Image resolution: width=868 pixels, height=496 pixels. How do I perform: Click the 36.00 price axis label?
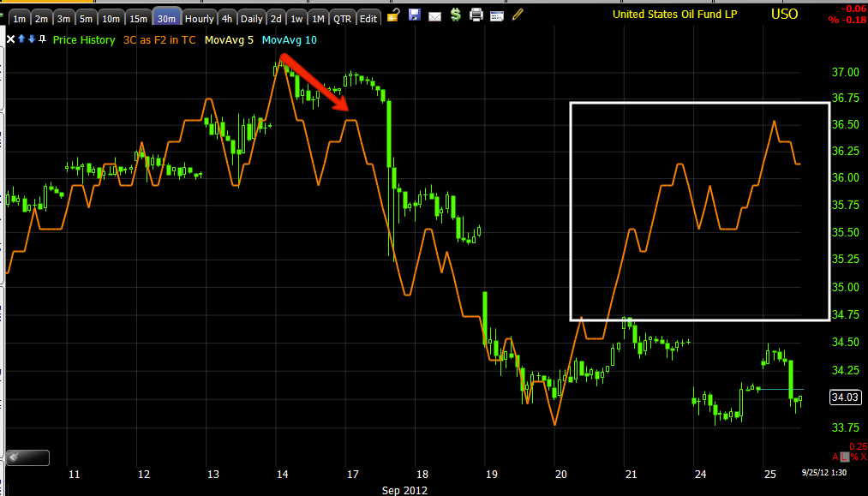click(x=846, y=177)
